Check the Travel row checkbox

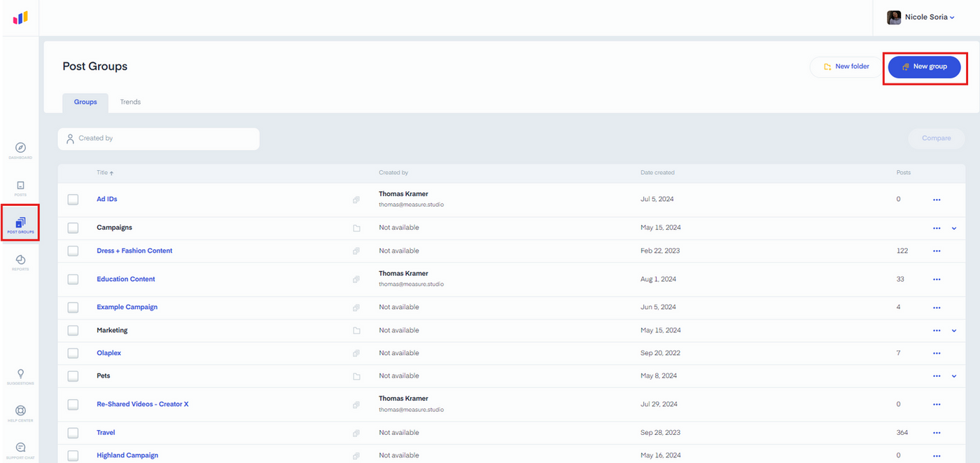tap(73, 433)
